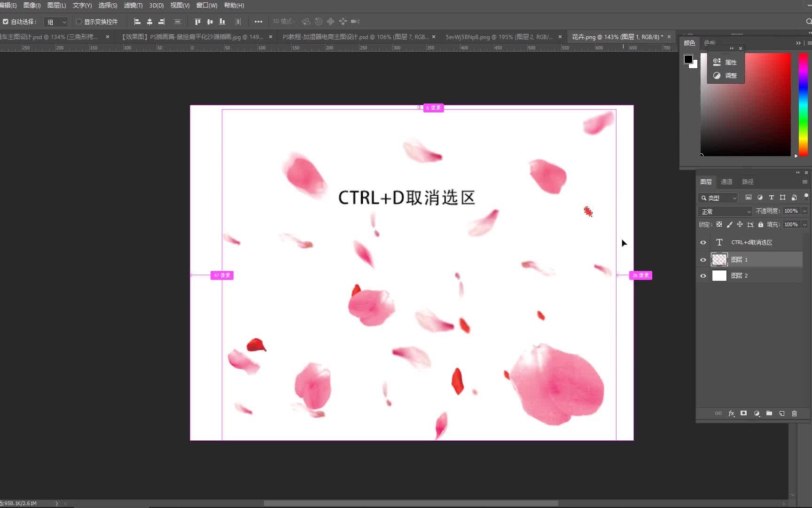The width and height of the screenshot is (812, 508).
Task: Open the 窗口(W) menu
Action: point(207,6)
